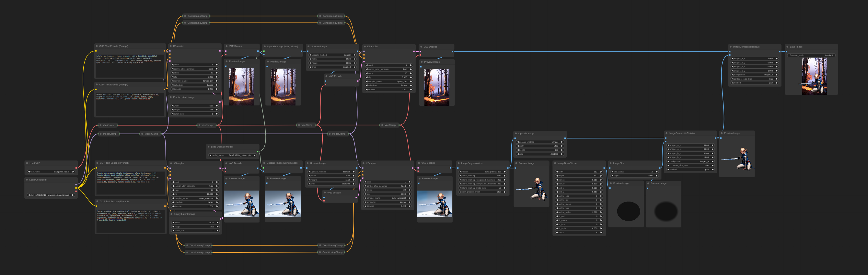Click the Save Image node's collapse dot

787,47
